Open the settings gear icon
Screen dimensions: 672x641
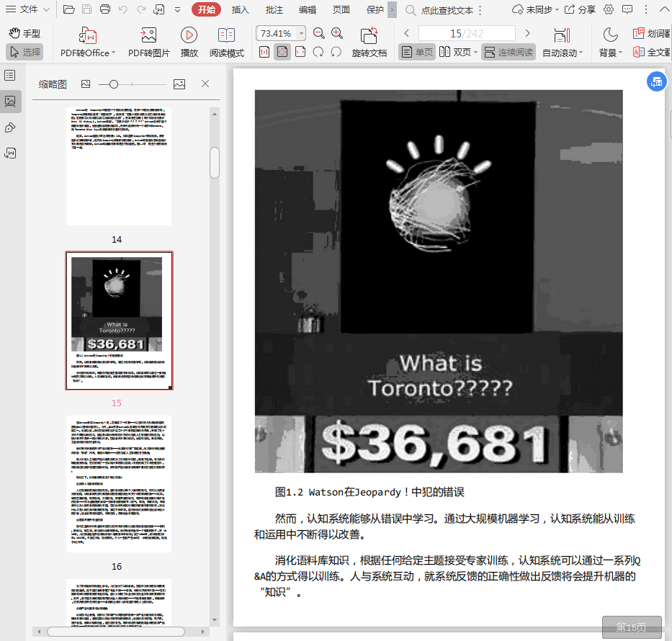609,9
